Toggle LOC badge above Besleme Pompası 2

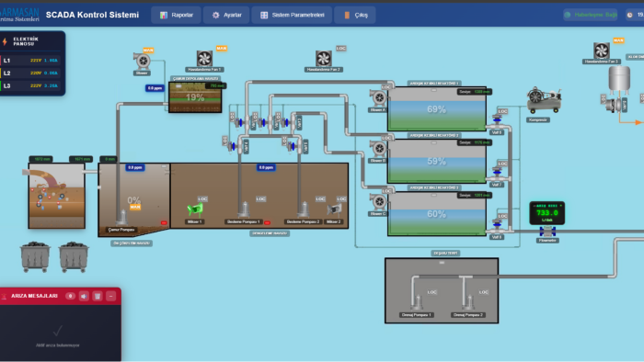(x=320, y=198)
